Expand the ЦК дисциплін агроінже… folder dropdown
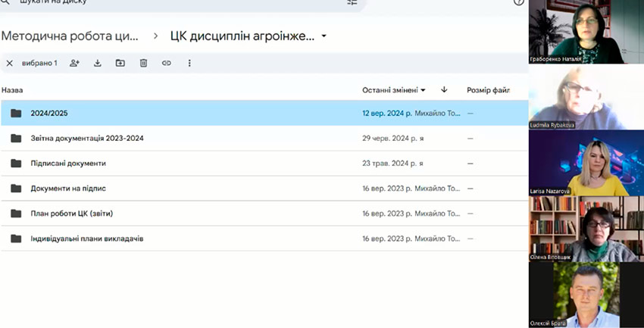This screenshot has height=328, width=644. [x=324, y=36]
